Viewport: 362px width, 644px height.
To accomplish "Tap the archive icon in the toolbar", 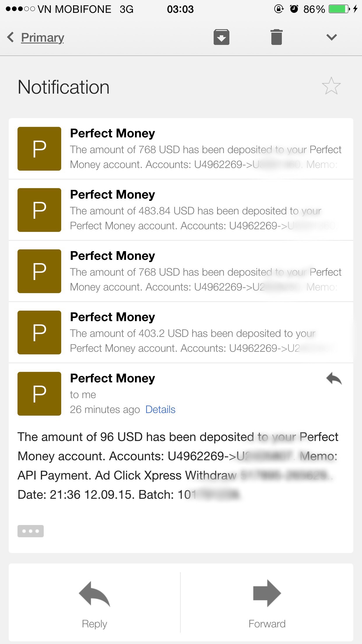I will point(222,37).
